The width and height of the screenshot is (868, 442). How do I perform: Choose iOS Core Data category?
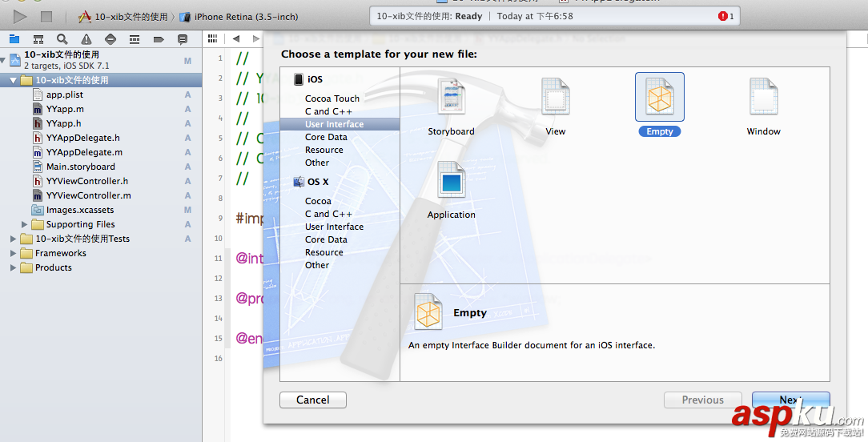point(326,137)
